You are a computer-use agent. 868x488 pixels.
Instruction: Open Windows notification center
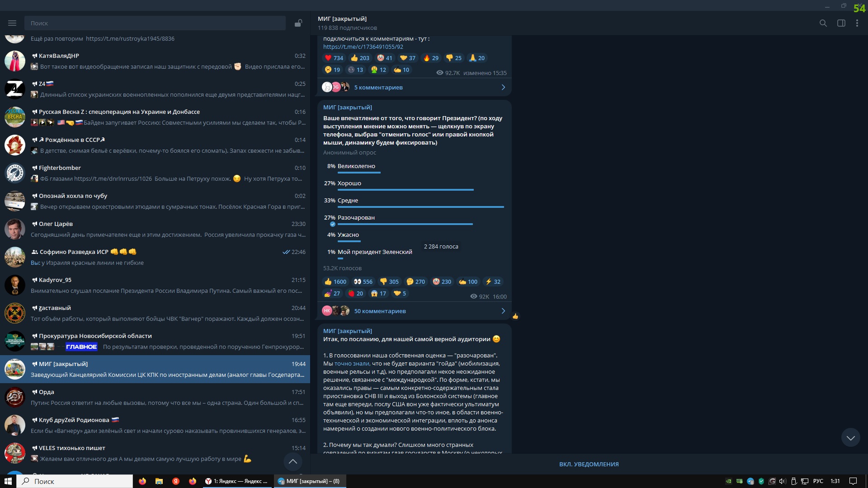click(x=853, y=481)
